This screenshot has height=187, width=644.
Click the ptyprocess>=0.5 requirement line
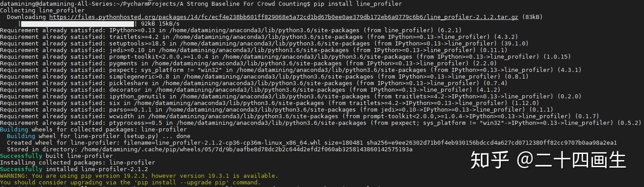(x=320, y=123)
